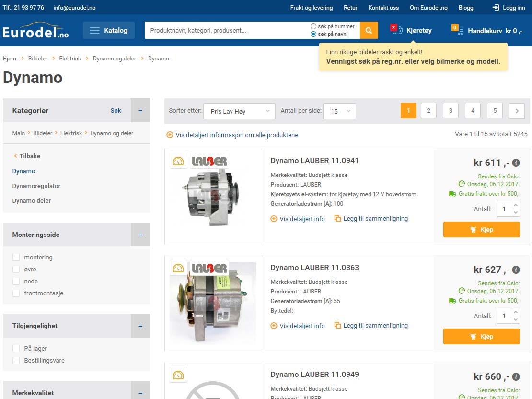Open the LAUBER 11.0363 product thumbnail

(213, 303)
